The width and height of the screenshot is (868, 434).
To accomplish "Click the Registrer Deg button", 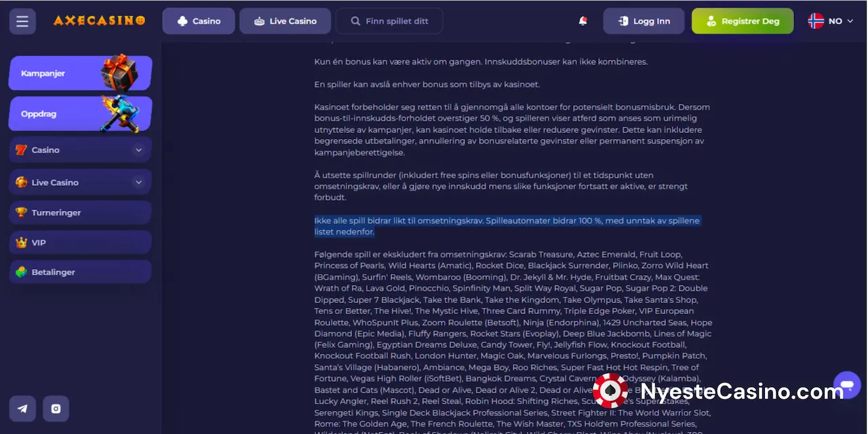I will 743,21.
